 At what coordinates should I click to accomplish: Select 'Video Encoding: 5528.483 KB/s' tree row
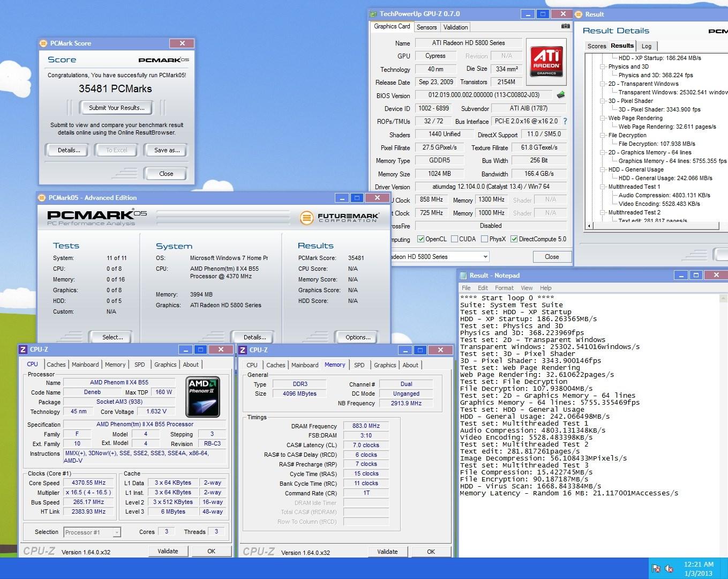click(x=659, y=204)
